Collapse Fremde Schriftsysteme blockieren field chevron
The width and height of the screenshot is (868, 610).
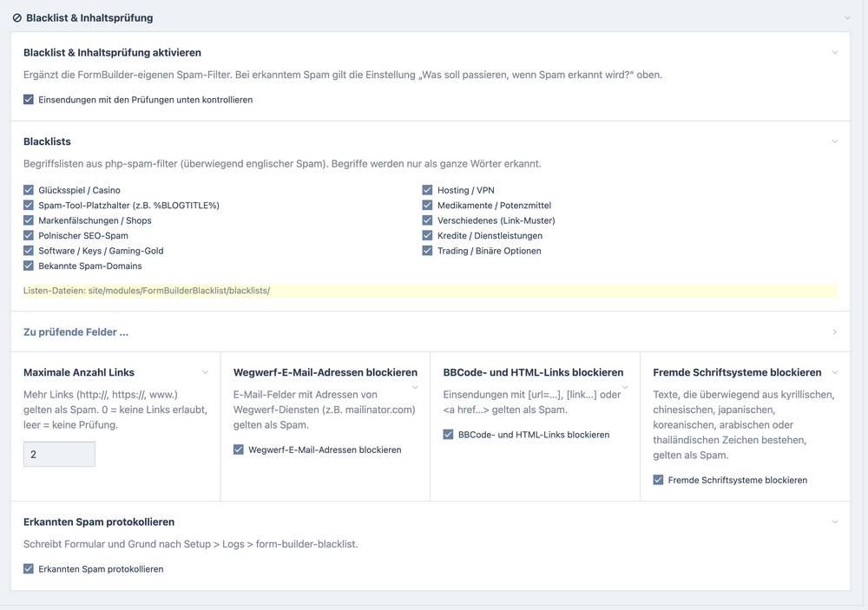coord(835,372)
